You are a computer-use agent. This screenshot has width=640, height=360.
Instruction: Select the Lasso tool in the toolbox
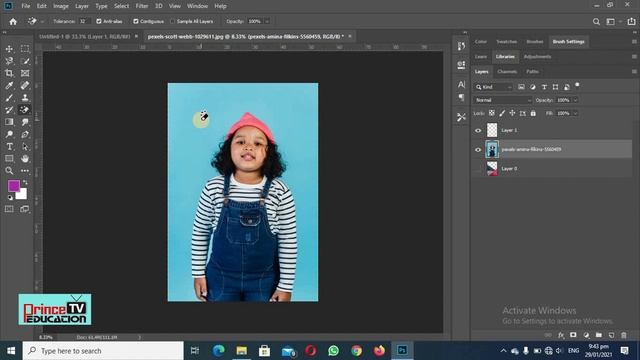9,61
